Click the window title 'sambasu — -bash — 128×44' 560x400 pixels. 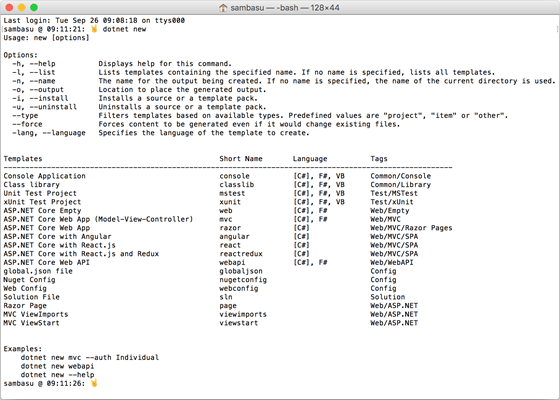(x=285, y=8)
